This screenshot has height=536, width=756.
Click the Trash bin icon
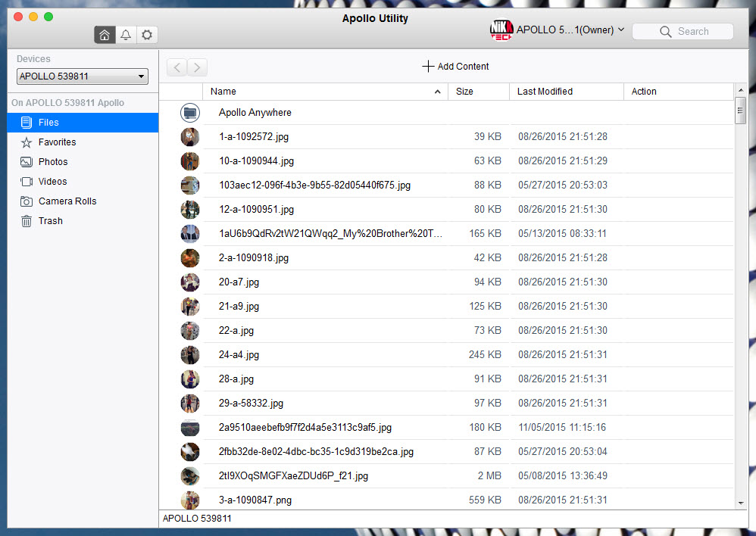tap(27, 221)
